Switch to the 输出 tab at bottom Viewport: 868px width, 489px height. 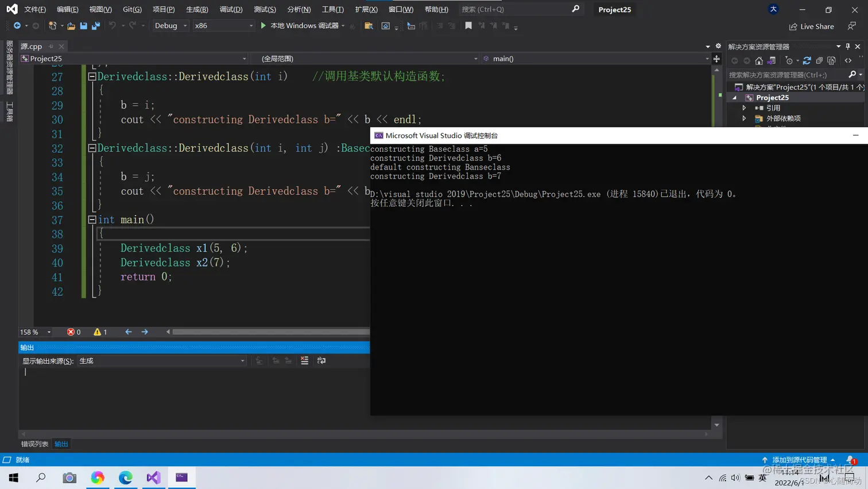(61, 444)
